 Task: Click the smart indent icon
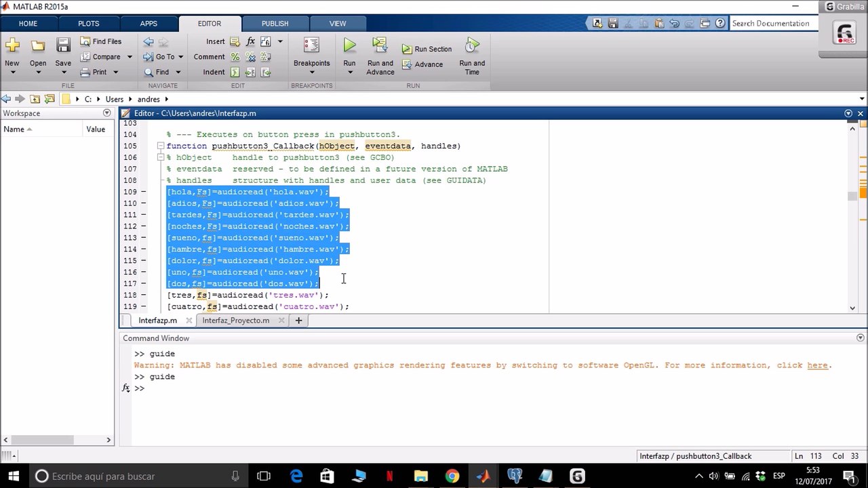click(x=235, y=73)
